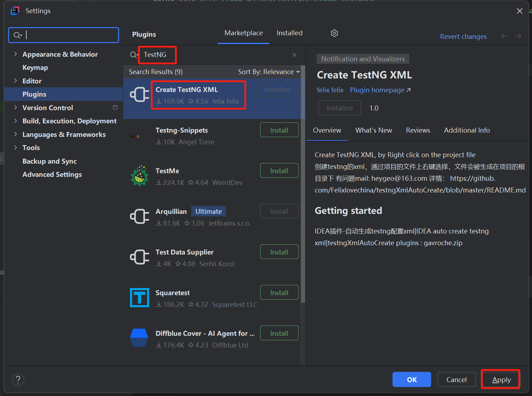Select Advanced Settings item
Viewport: 532px width, 396px height.
click(x=52, y=175)
